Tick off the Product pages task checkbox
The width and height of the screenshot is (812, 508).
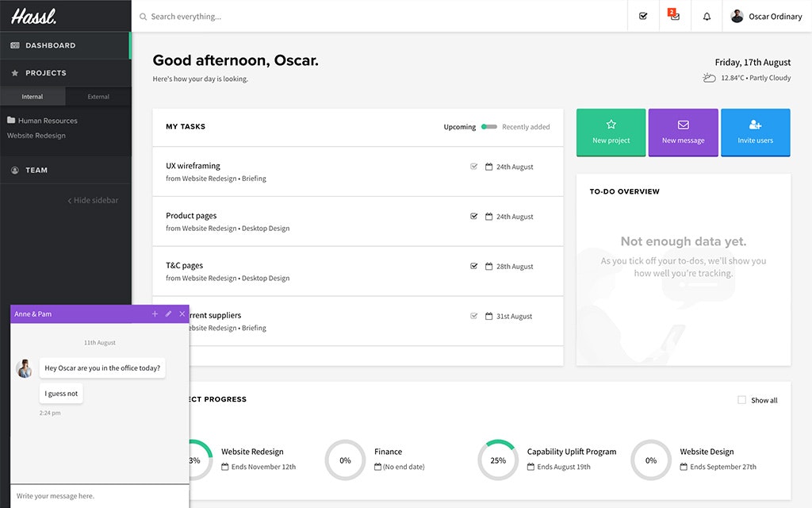pyautogui.click(x=473, y=216)
